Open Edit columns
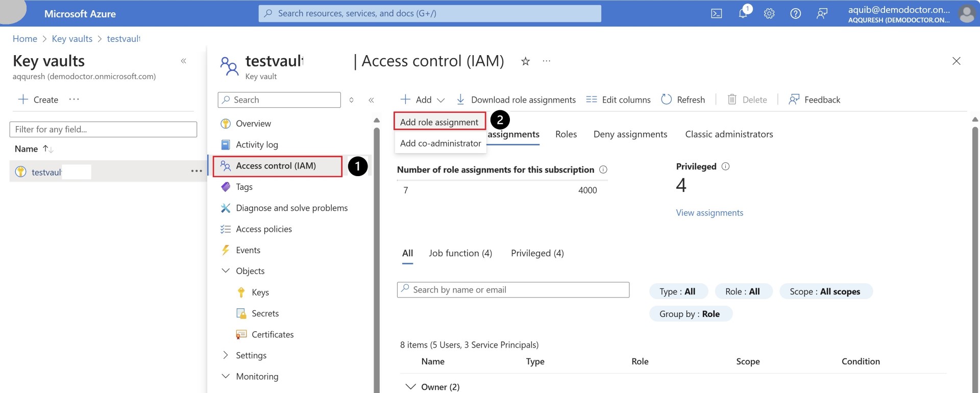 pyautogui.click(x=618, y=100)
